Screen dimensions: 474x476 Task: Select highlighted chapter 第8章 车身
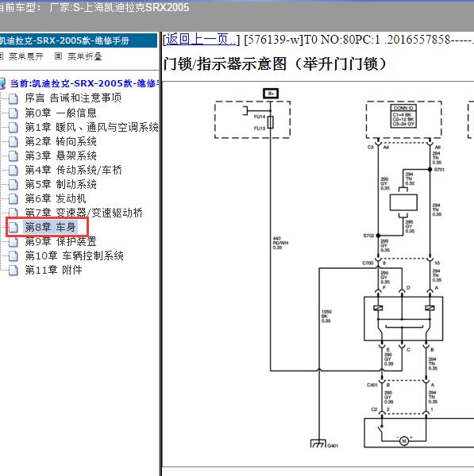pyautogui.click(x=50, y=227)
